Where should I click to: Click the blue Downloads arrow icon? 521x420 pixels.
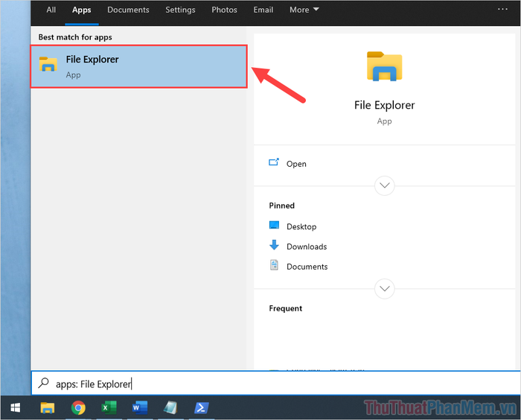coord(274,245)
